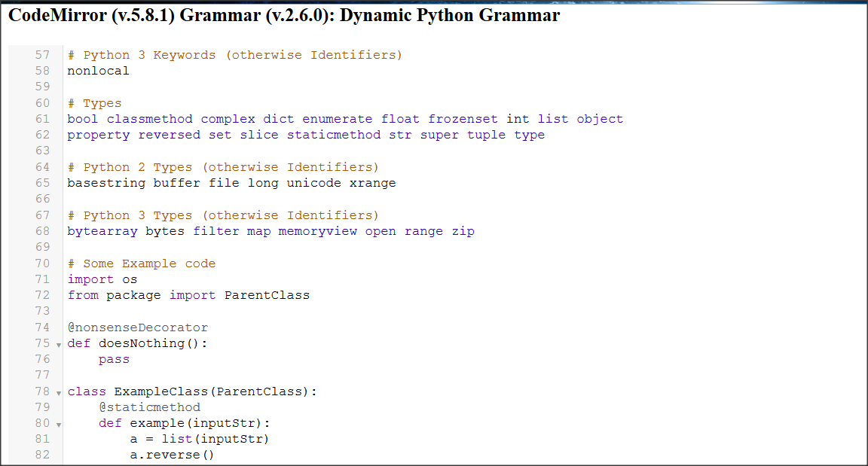Click the 'bool' type keyword
This screenshot has width=868, height=466.
pyautogui.click(x=83, y=119)
